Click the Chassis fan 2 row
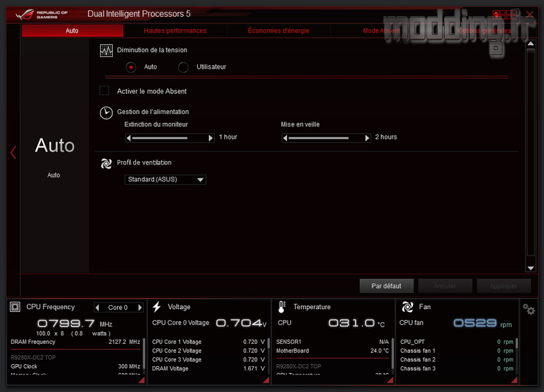544x392 pixels. tap(456, 360)
